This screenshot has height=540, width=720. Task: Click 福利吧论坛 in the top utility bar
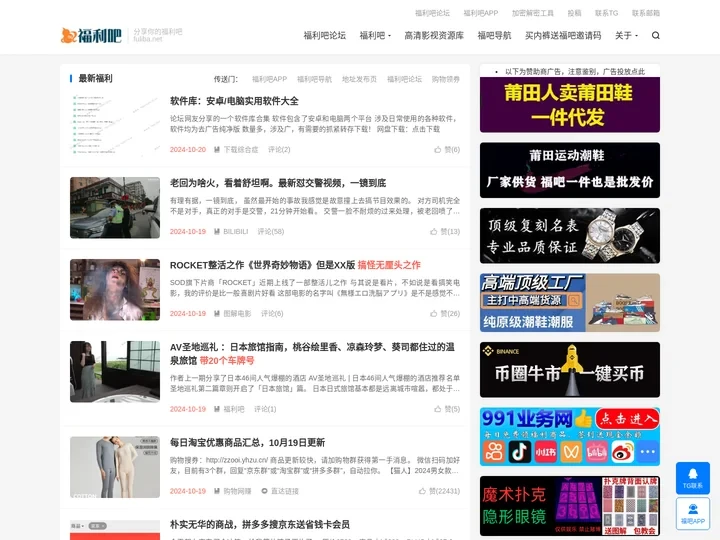point(432,13)
